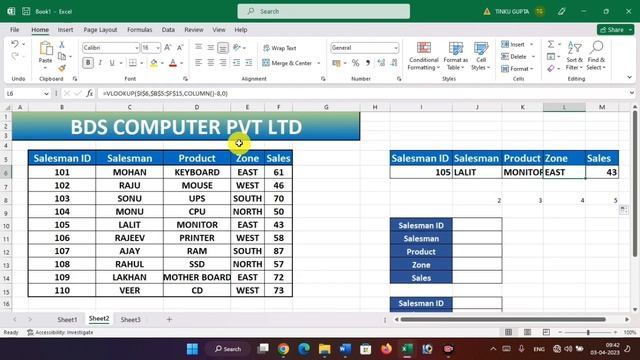The width and height of the screenshot is (640, 360).
Task: Click Accessibility: Investigate in status bar
Action: click(60, 333)
